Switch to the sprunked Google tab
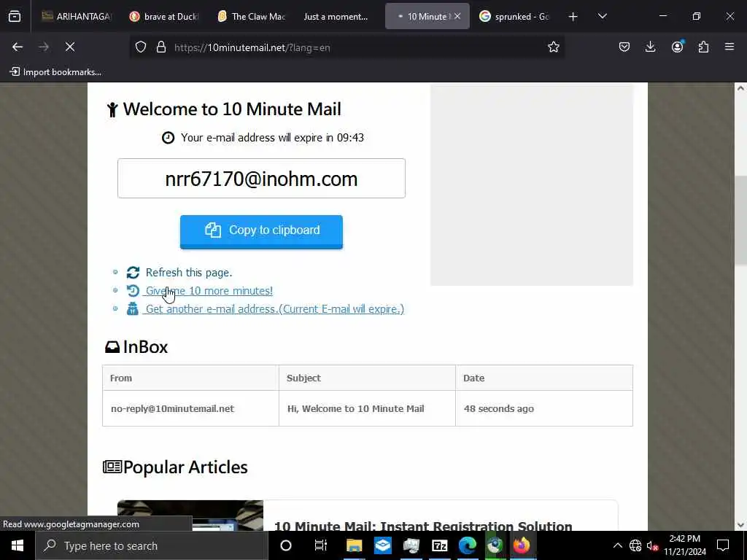 (x=514, y=17)
